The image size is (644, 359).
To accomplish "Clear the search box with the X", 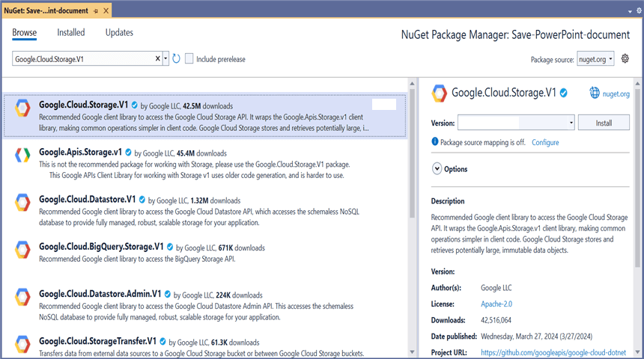I will (x=158, y=58).
